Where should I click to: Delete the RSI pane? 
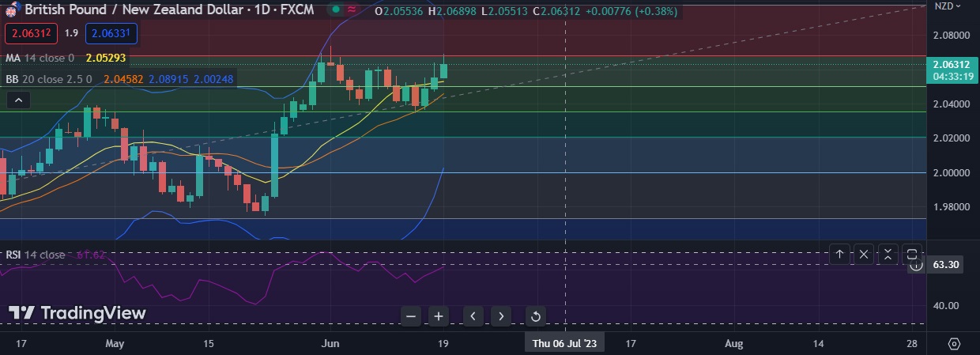click(x=864, y=255)
